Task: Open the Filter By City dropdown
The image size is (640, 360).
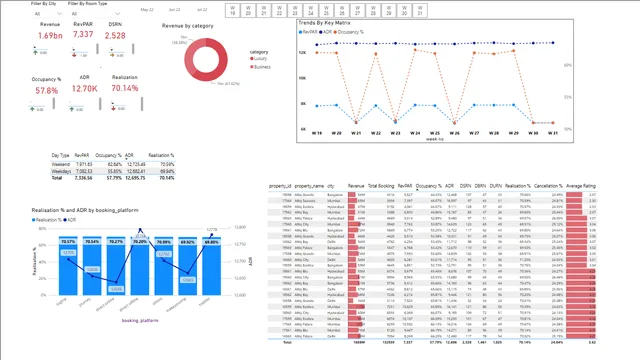Action: tap(47, 14)
